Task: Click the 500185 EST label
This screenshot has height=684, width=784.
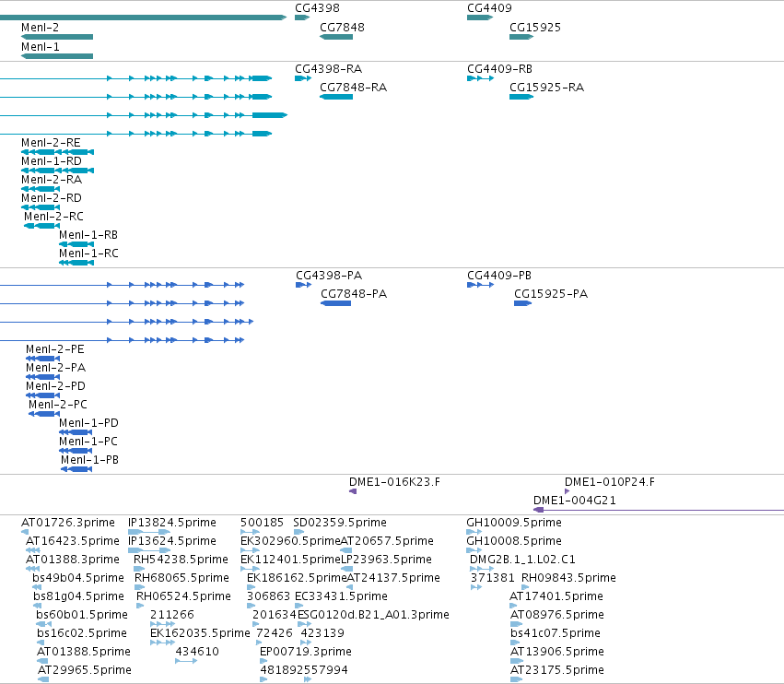Action: tap(262, 523)
